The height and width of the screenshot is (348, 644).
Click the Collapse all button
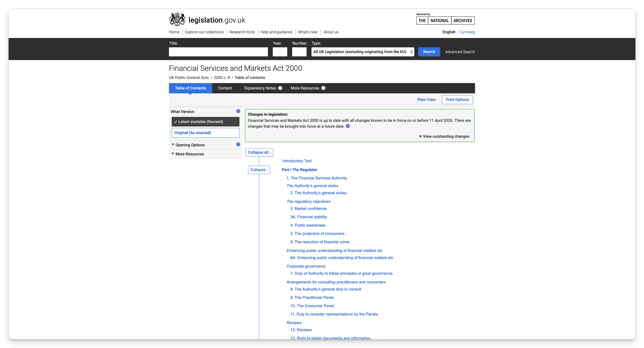click(259, 152)
